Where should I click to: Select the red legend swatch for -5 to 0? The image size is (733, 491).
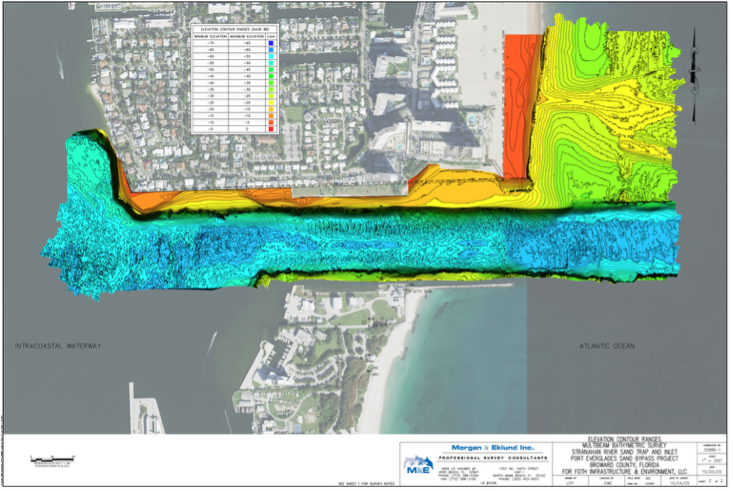(x=271, y=129)
